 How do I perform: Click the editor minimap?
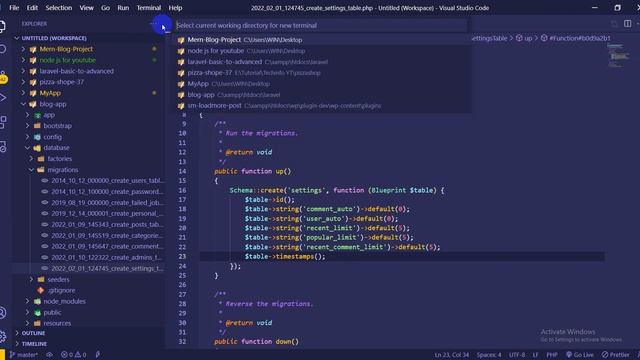point(619,57)
